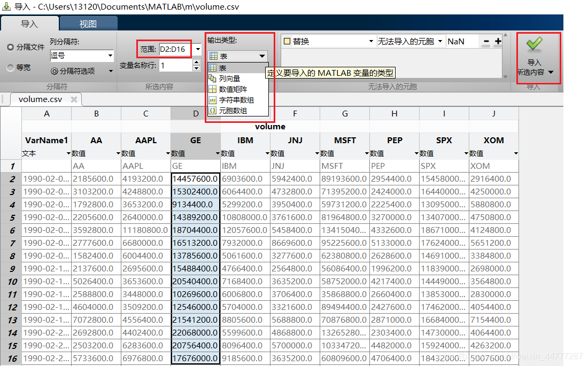Open the 列分隔符 逗号 delimiter dropdown
Screen dimensions: 588x366
pyautogui.click(x=82, y=56)
